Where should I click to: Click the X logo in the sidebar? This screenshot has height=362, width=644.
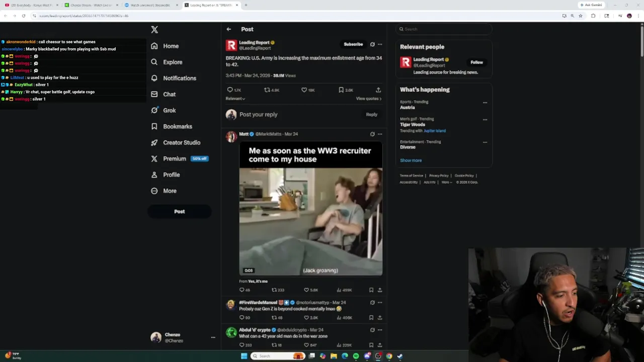point(154,30)
